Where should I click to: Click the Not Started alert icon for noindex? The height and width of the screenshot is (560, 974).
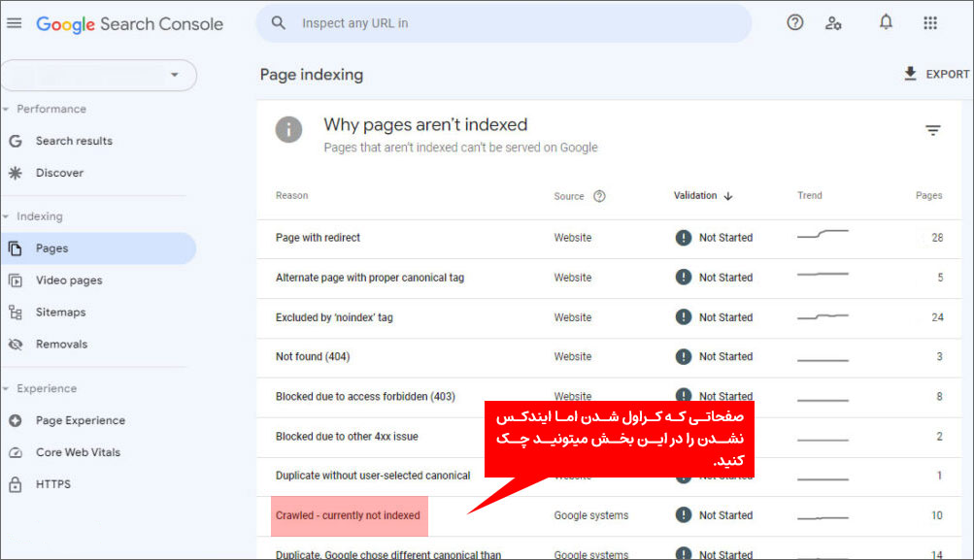pos(684,317)
